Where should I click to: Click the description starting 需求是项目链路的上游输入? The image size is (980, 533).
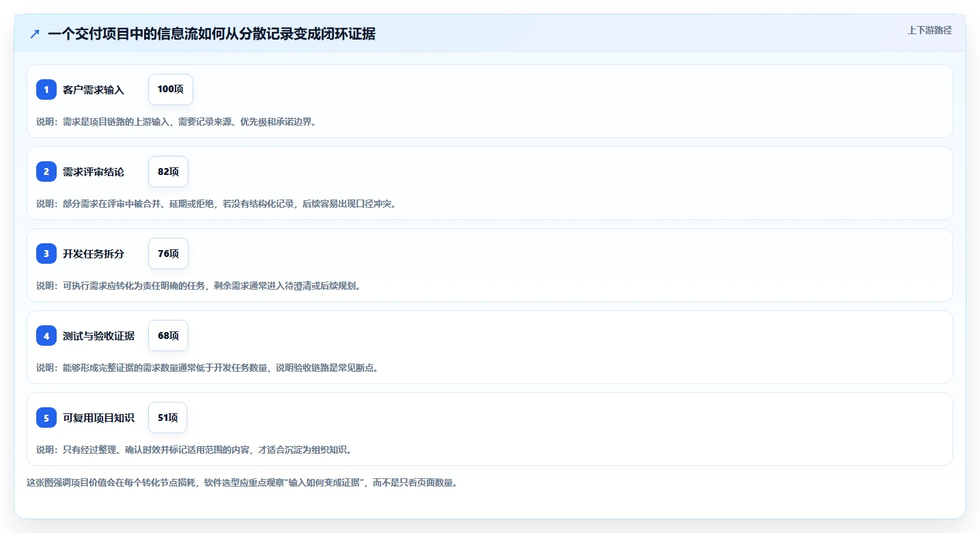pos(176,122)
